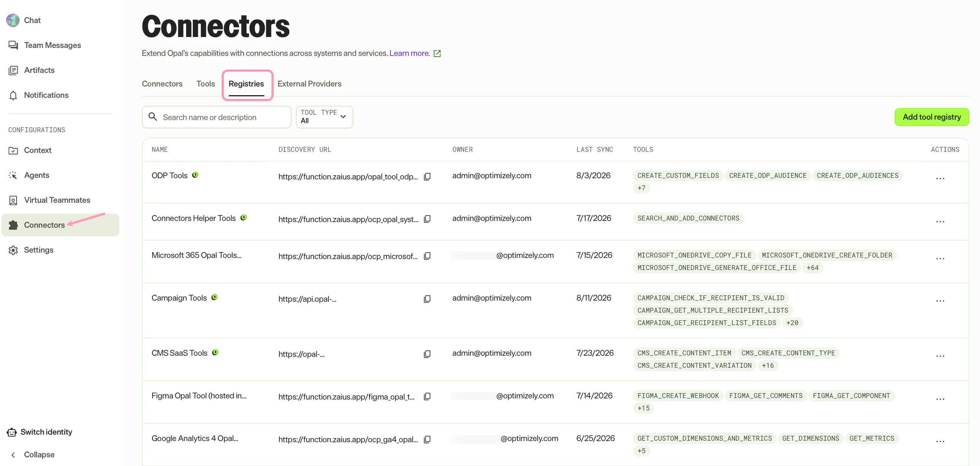Select the Registries tab

246,84
